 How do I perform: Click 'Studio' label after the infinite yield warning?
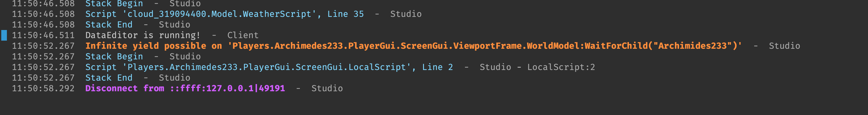(784, 46)
